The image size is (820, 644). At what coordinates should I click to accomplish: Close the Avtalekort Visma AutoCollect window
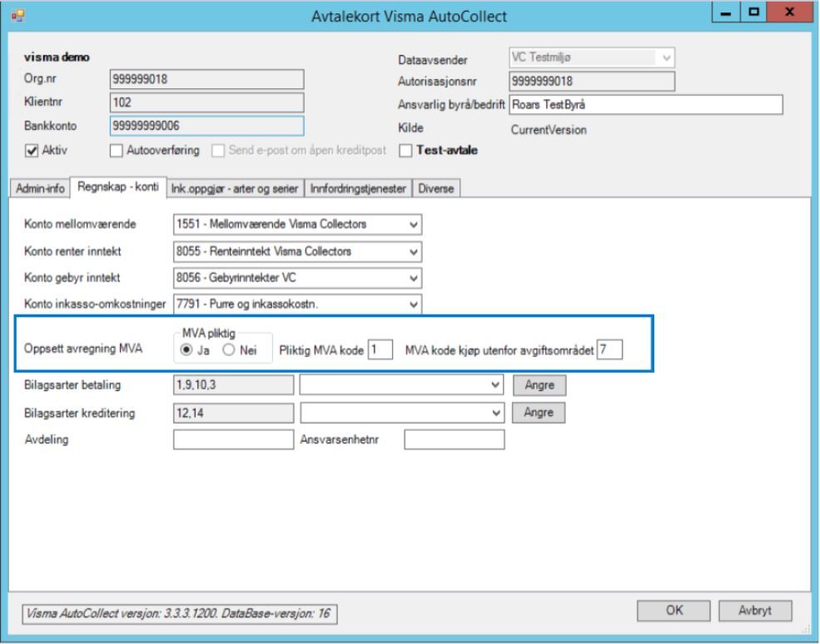pos(790,12)
